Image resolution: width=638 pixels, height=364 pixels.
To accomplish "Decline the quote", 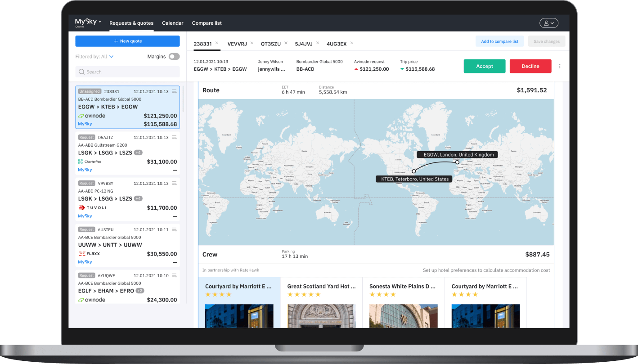I will click(x=530, y=66).
